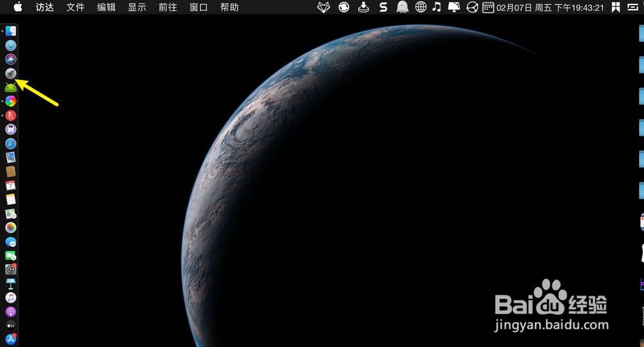Open Calendar showing 7 in Dock

11,185
